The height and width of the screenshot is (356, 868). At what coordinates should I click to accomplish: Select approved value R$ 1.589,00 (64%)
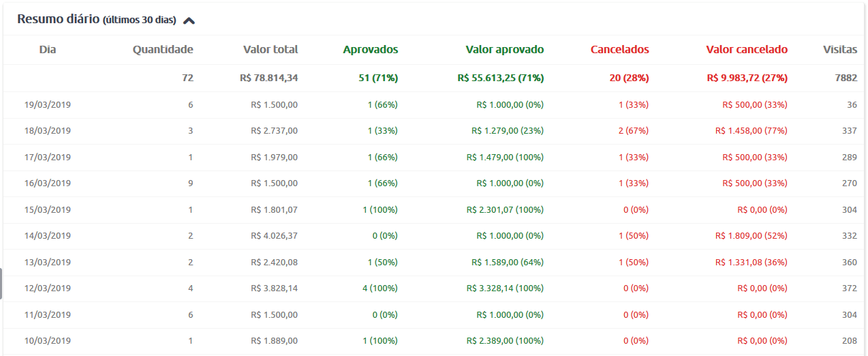[508, 263]
